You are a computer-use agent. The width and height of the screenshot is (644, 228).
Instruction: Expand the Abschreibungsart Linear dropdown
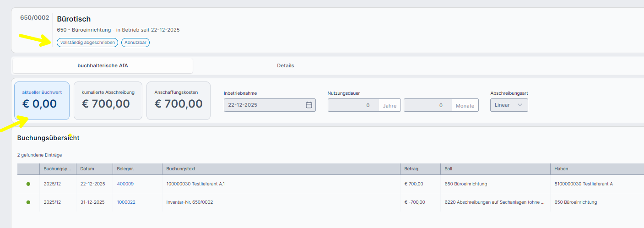tap(509, 105)
